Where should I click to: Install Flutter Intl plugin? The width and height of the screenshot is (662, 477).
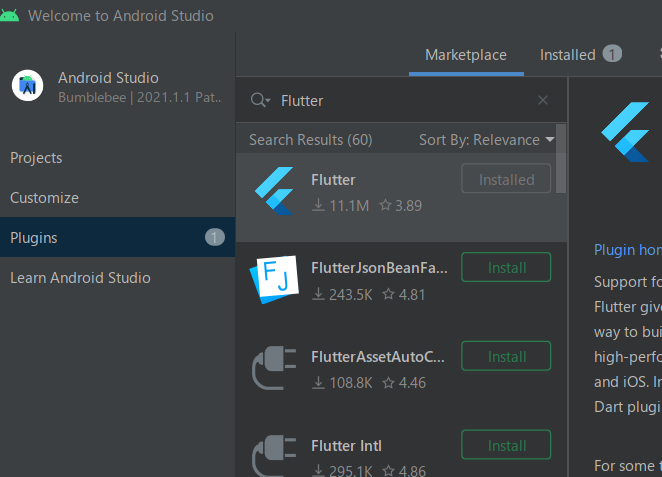506,445
